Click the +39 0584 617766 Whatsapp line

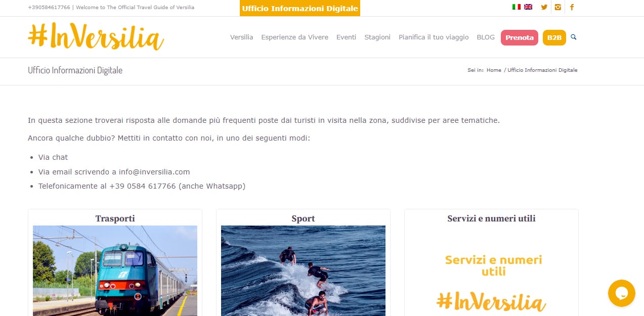[142, 186]
